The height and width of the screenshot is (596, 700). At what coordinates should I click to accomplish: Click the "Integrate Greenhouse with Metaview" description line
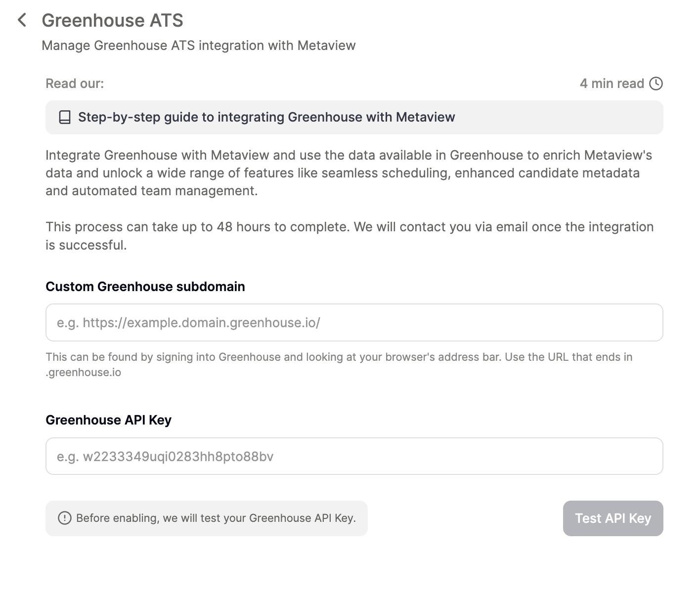point(349,155)
